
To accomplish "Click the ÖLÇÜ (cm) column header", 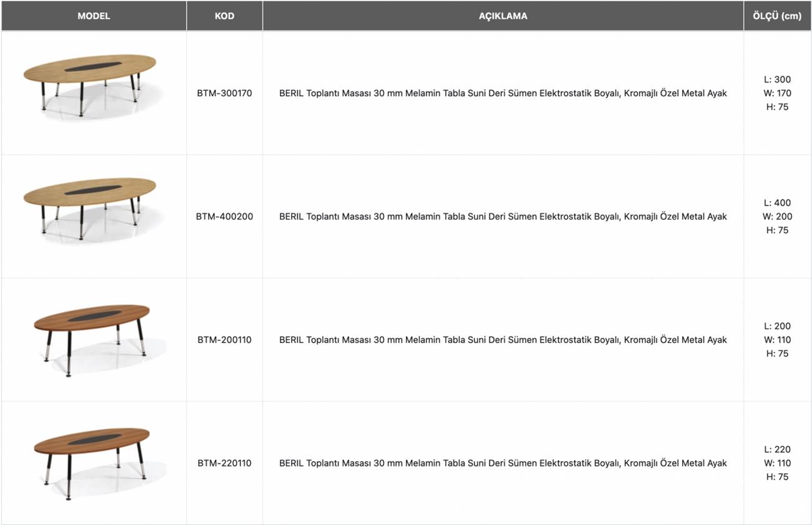I will pos(777,16).
